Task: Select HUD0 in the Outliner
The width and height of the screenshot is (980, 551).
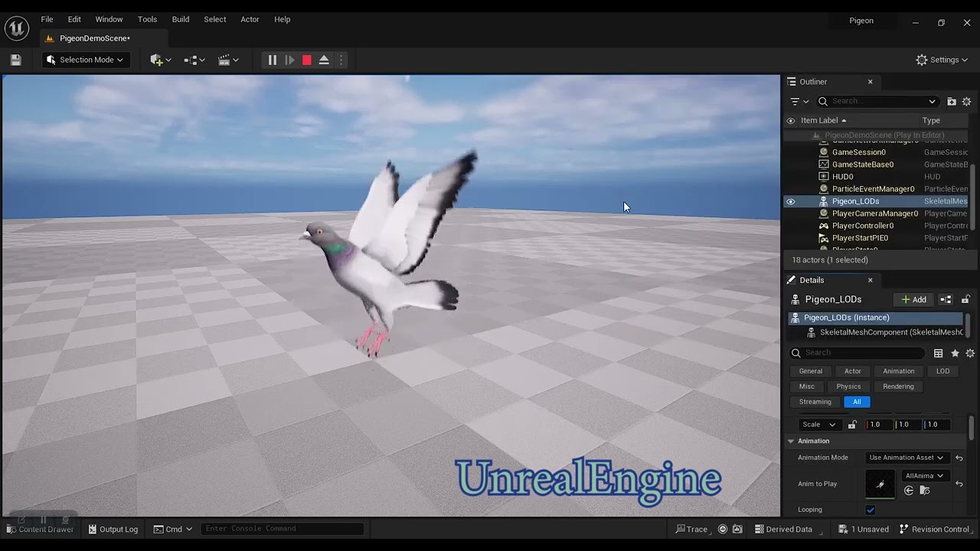Action: (842, 177)
